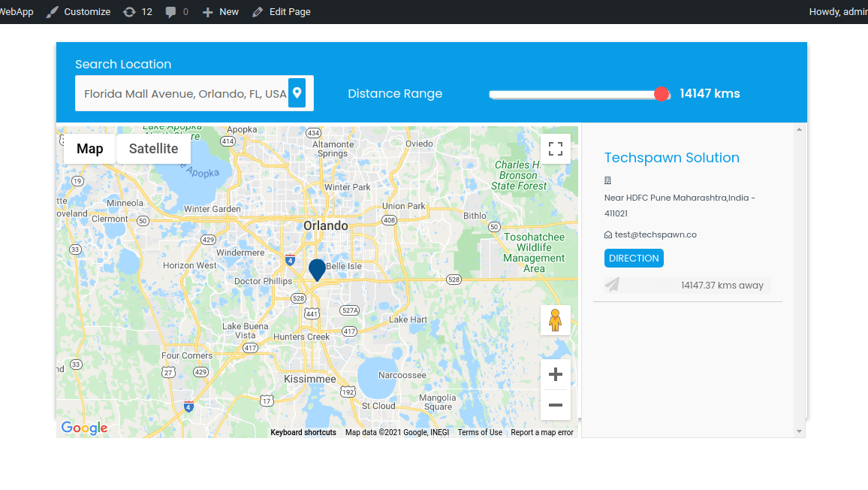Click the updates icon showing 12
The height and width of the screenshot is (490, 868).
point(137,12)
